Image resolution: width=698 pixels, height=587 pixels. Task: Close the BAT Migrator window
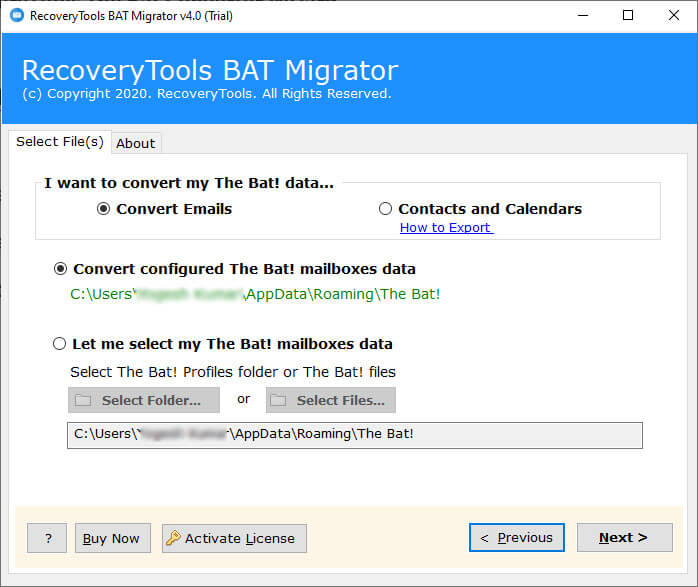pos(674,16)
